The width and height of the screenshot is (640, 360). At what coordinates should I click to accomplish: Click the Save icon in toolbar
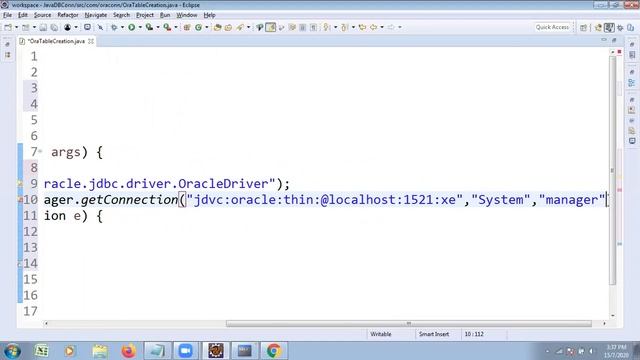tap(43, 27)
